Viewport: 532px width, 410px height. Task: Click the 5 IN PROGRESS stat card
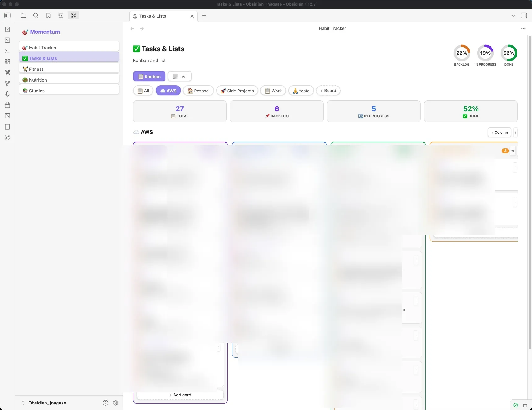(x=374, y=112)
